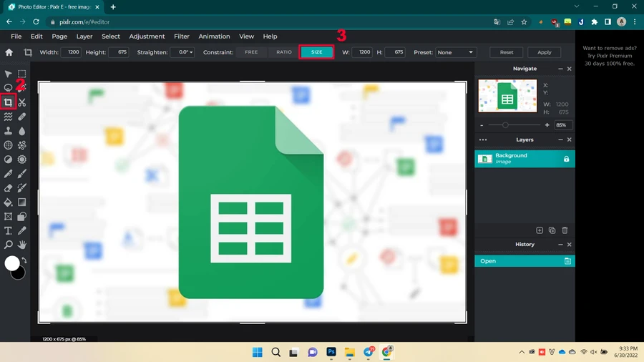Click zoom in plus in Navigate
Image resolution: width=644 pixels, height=362 pixels.
(x=547, y=124)
